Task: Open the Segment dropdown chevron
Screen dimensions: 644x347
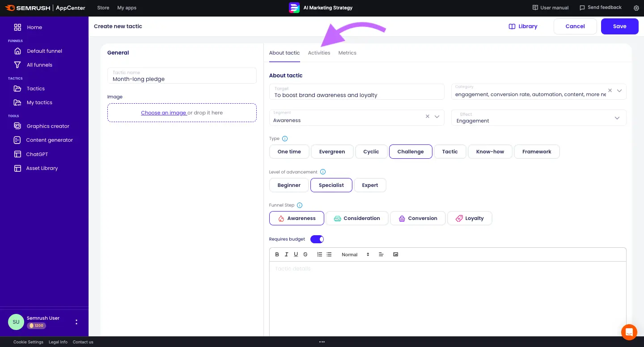Action: point(437,117)
